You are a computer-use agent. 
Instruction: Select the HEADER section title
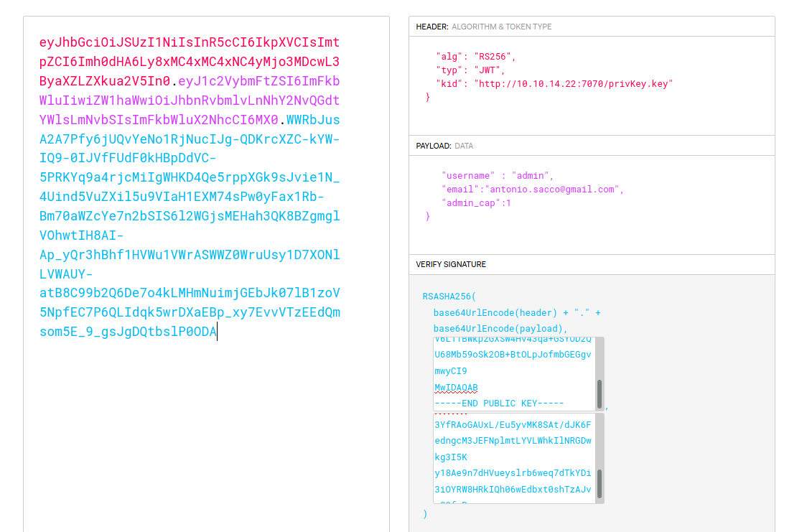click(432, 27)
